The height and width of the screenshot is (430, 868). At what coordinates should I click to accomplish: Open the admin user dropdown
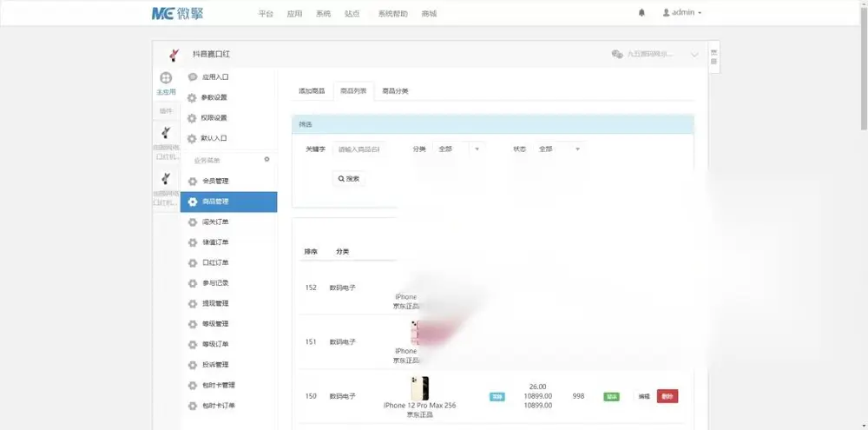tap(682, 13)
